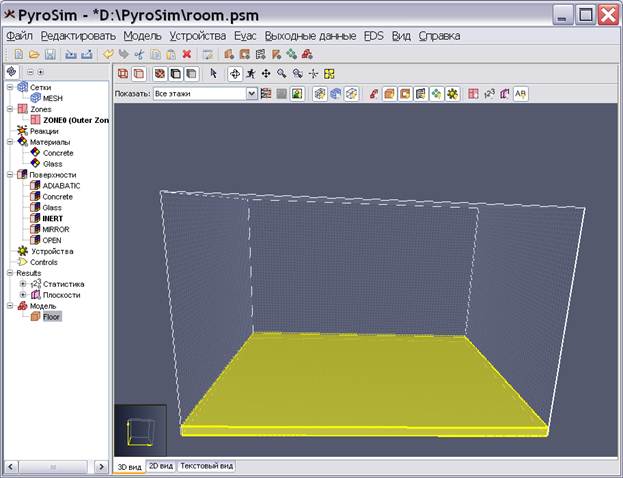This screenshot has height=478, width=623.
Task: Click the expand-all plus button above tree
Action: (40, 72)
